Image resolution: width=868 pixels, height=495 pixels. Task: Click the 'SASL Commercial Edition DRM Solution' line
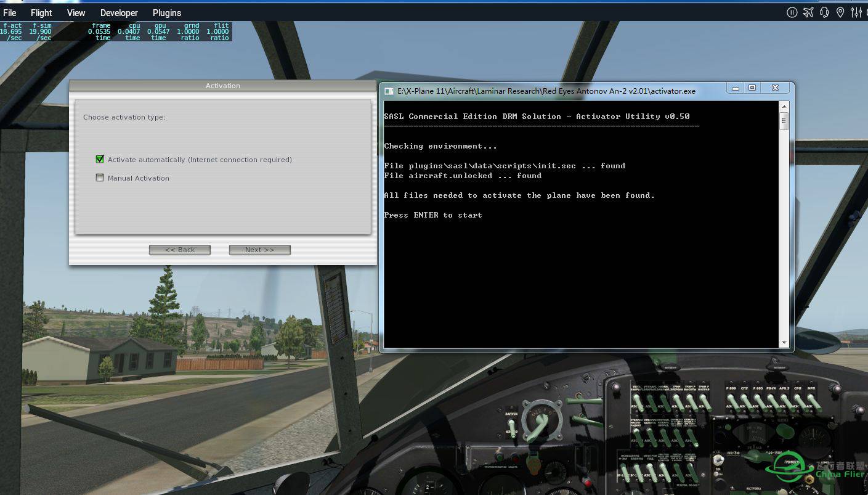537,117
